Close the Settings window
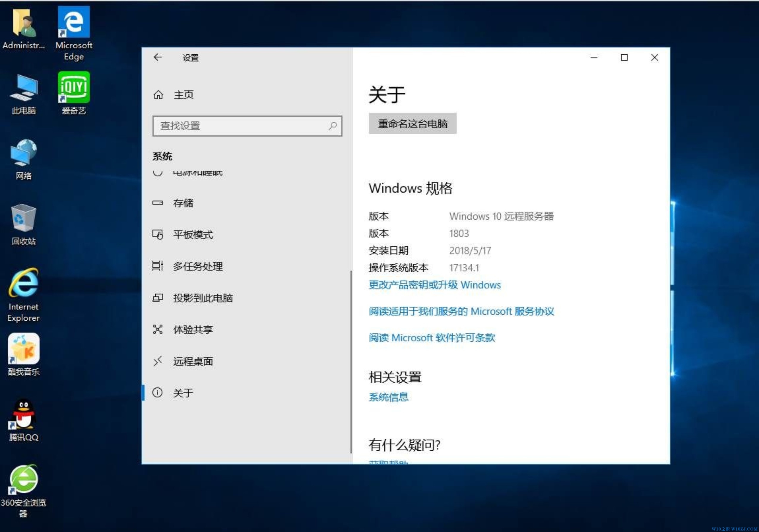 click(x=654, y=58)
